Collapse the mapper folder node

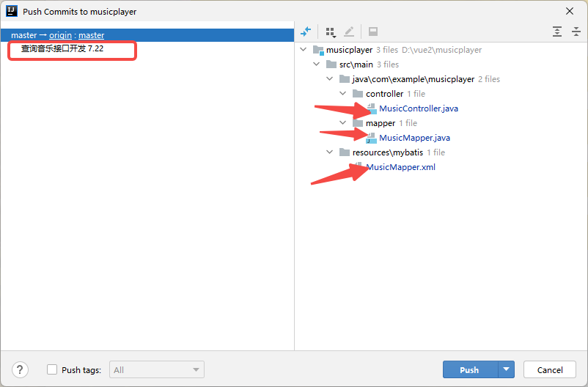click(342, 122)
